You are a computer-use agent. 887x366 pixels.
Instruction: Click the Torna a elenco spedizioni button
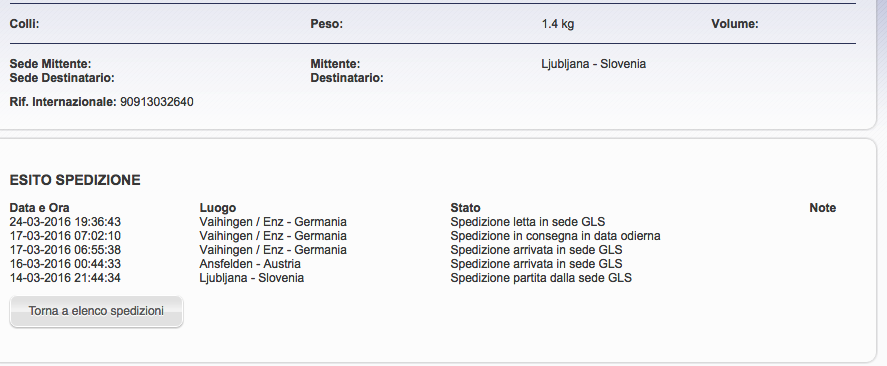96,311
